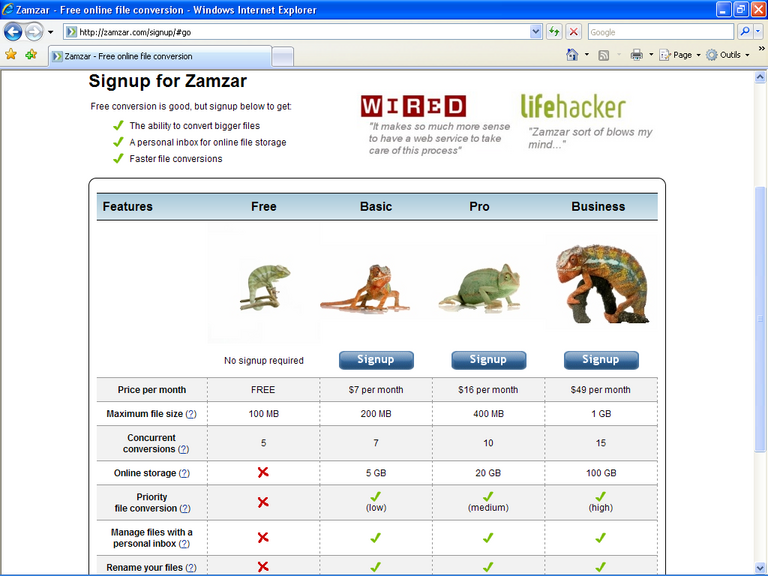Open help (?) for Rename your files
This screenshot has width=768, height=576.
[x=191, y=568]
